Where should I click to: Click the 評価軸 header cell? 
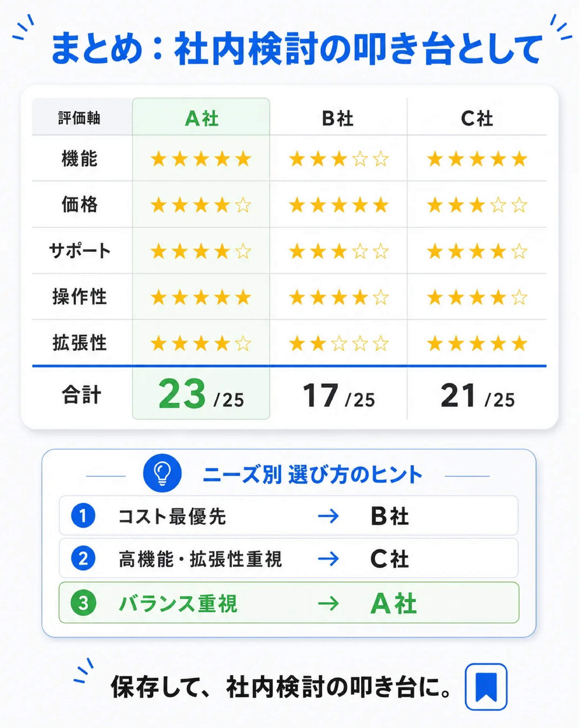(x=79, y=118)
